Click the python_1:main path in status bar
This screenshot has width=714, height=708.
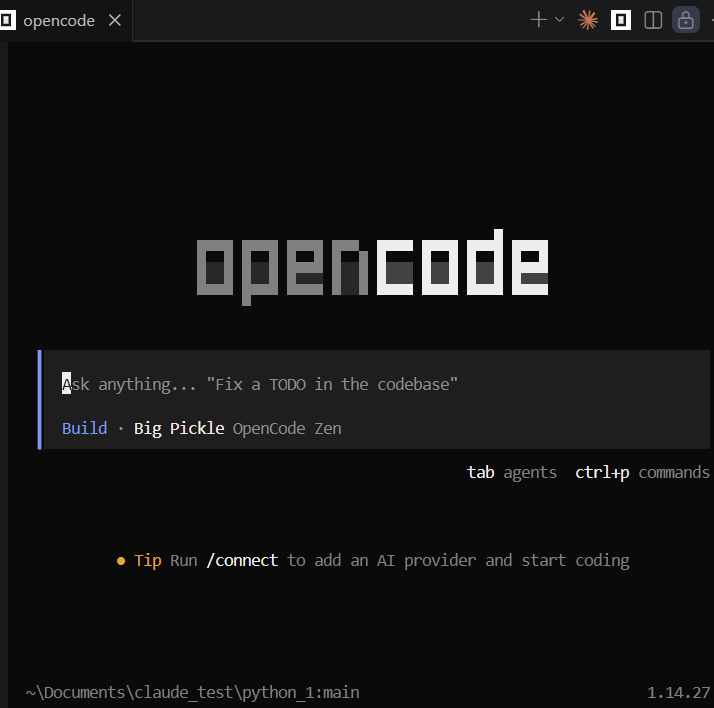point(192,693)
